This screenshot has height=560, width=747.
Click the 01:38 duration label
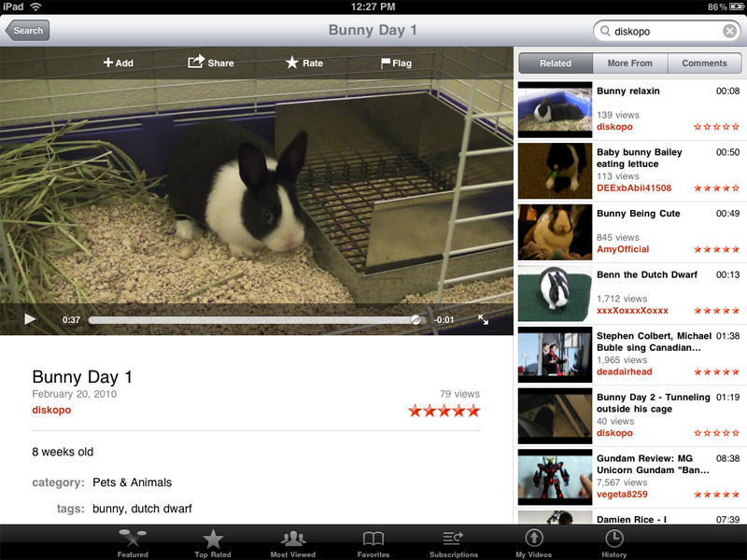[728, 336]
